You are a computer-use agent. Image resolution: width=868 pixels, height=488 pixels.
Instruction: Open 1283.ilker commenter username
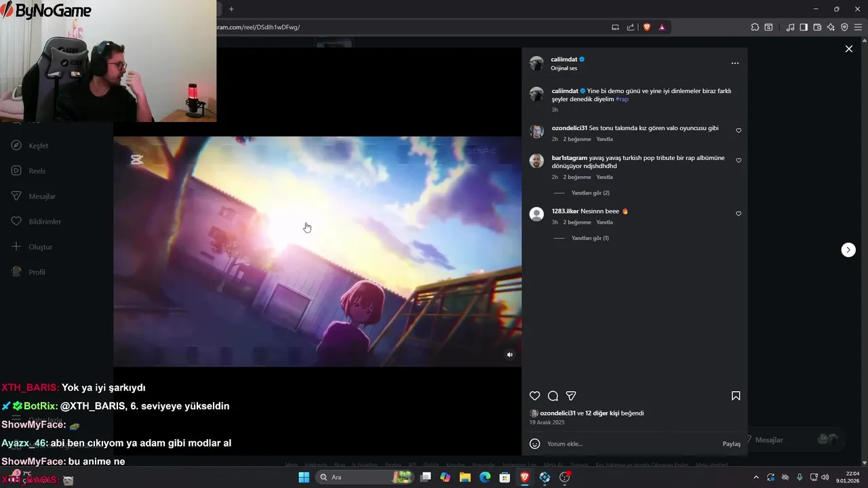pos(565,211)
